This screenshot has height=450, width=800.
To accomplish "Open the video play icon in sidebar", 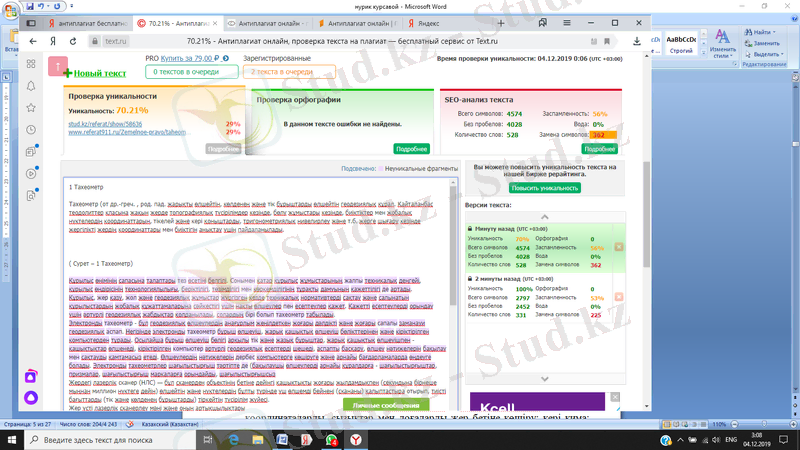I will [31, 173].
